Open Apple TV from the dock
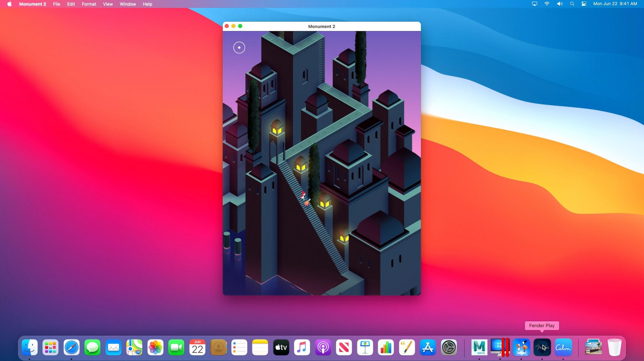The image size is (644, 361). click(x=281, y=347)
